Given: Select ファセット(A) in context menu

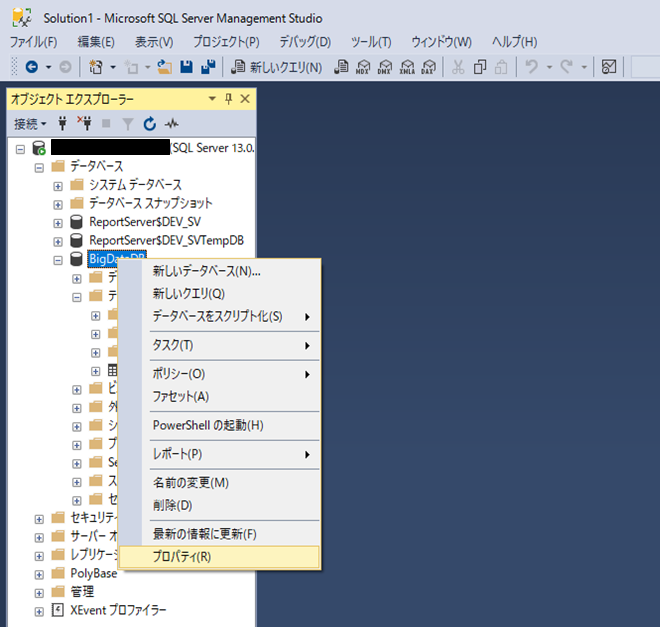Looking at the screenshot, I should point(219,397).
